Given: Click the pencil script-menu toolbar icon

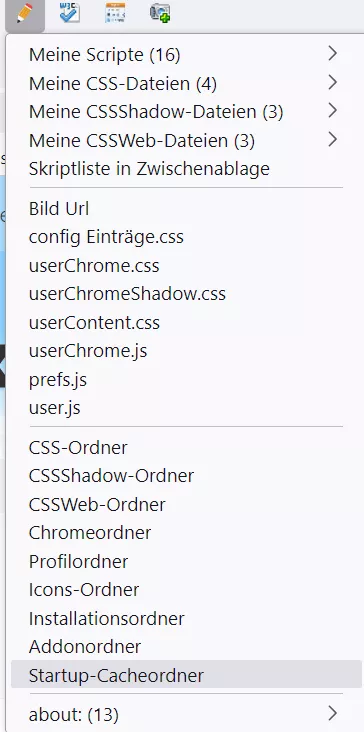Looking at the screenshot, I should click(25, 13).
